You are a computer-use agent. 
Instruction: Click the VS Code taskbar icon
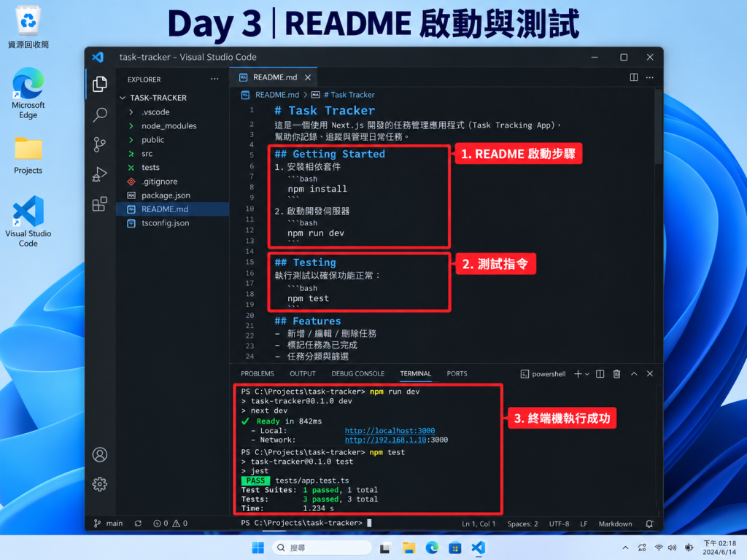(x=478, y=548)
